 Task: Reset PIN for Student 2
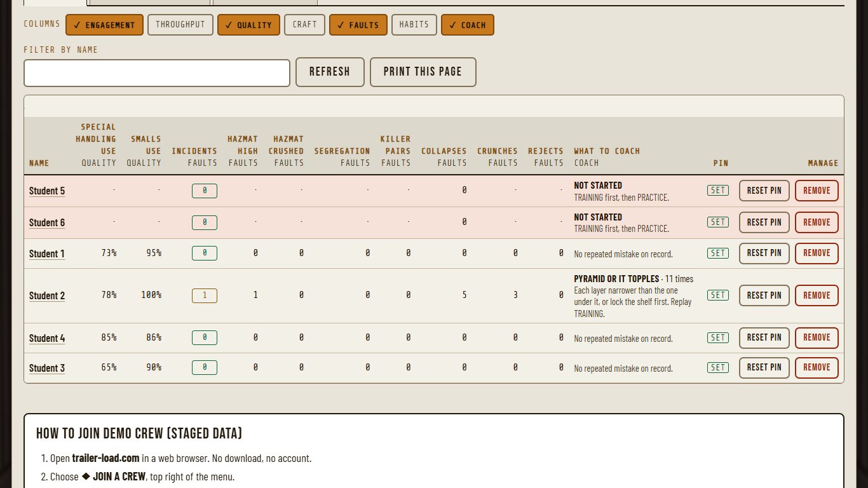pyautogui.click(x=764, y=295)
